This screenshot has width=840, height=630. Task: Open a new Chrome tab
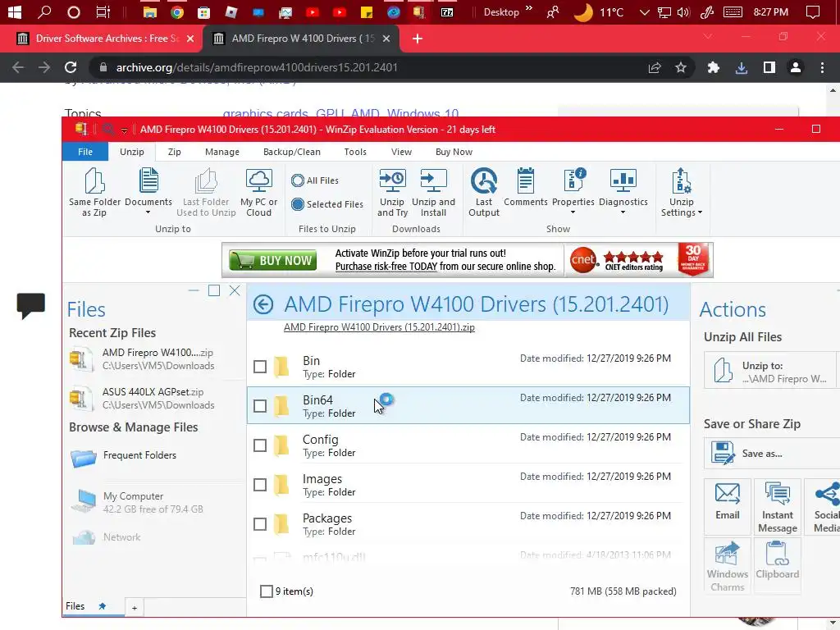pyautogui.click(x=418, y=39)
